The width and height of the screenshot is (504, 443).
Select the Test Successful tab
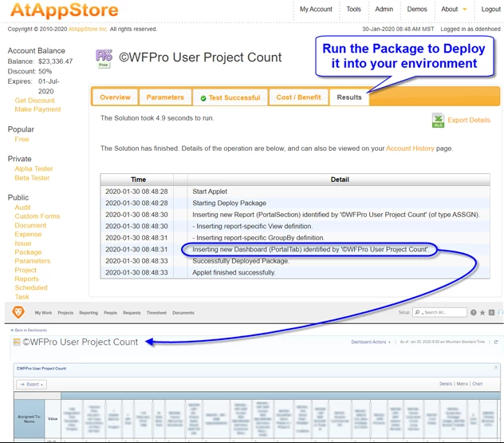[x=230, y=97]
